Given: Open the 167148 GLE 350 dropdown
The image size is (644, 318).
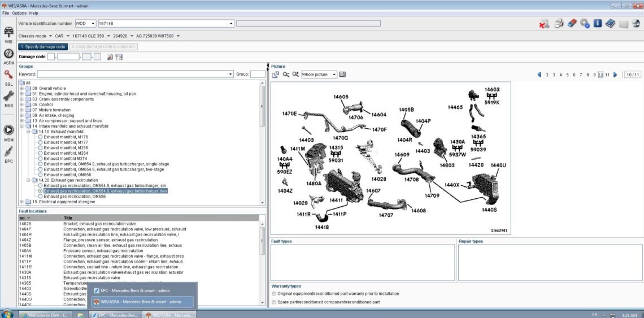Looking at the screenshot, I should [x=108, y=36].
